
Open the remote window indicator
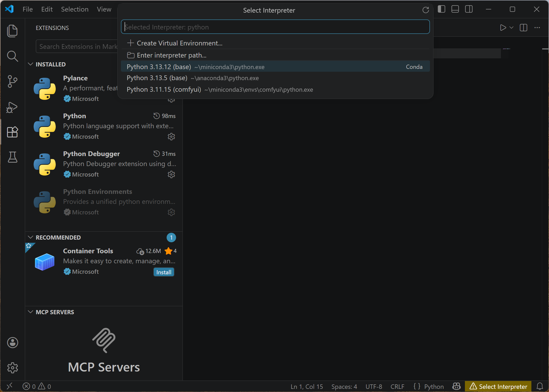pos(10,386)
